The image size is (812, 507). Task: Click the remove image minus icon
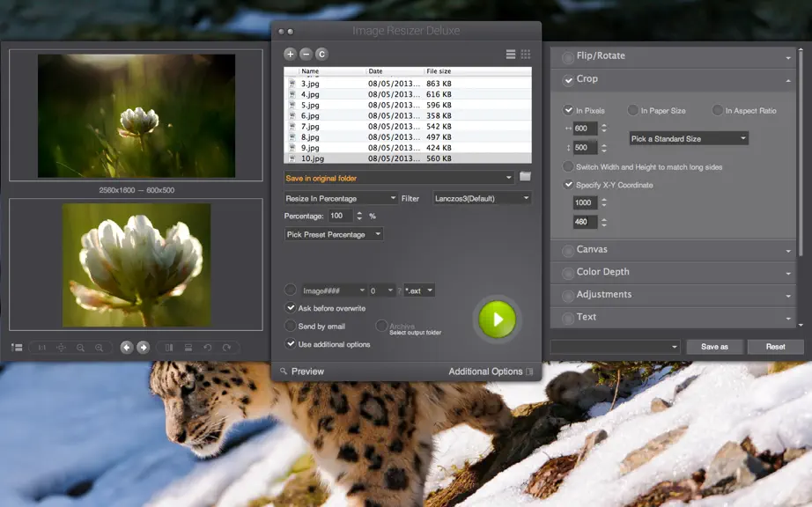306,54
